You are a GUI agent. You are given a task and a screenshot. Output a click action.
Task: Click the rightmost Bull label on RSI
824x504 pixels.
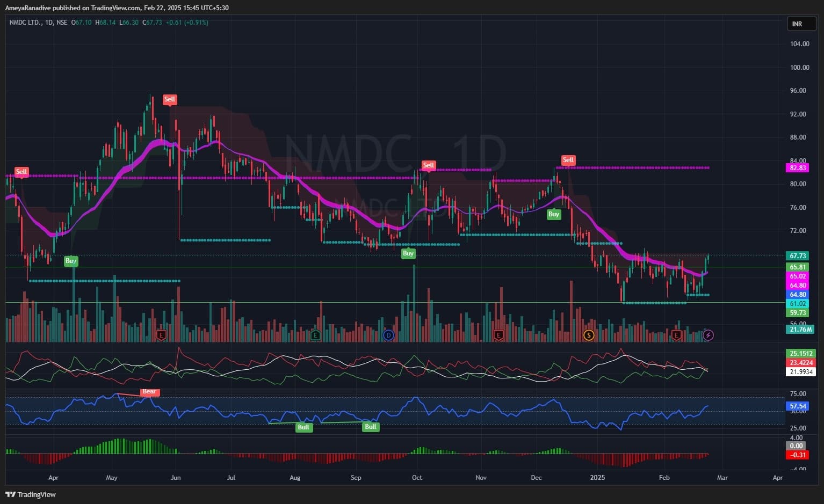371,427
